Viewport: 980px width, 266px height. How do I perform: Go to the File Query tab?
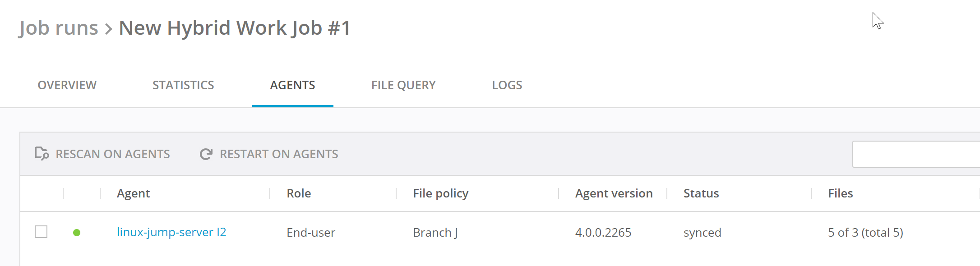(403, 85)
